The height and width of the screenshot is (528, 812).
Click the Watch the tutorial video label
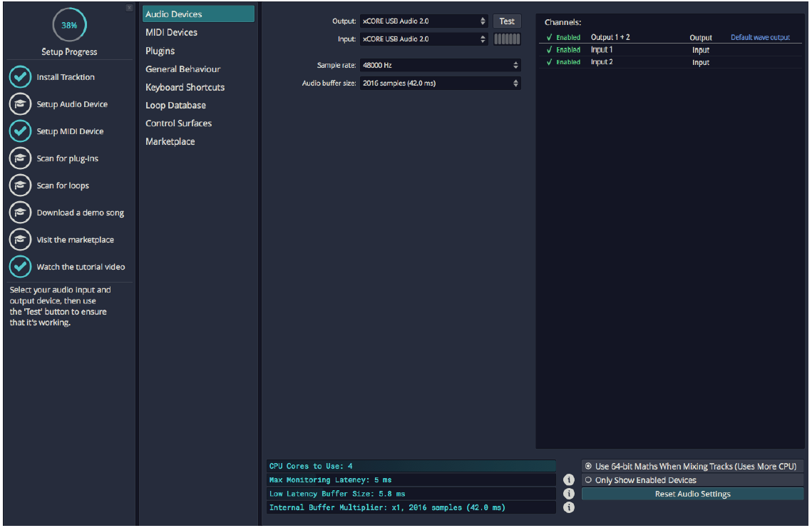tap(81, 267)
